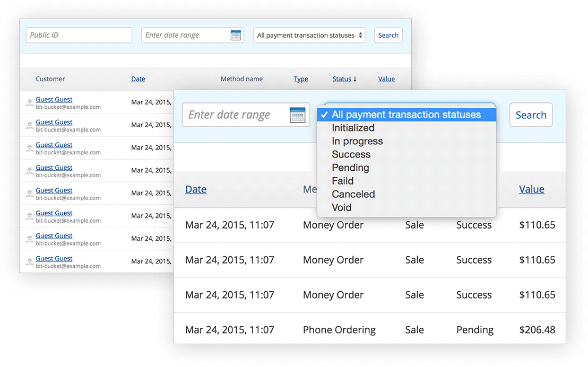
Task: Sort by the Type column header
Action: tap(300, 79)
